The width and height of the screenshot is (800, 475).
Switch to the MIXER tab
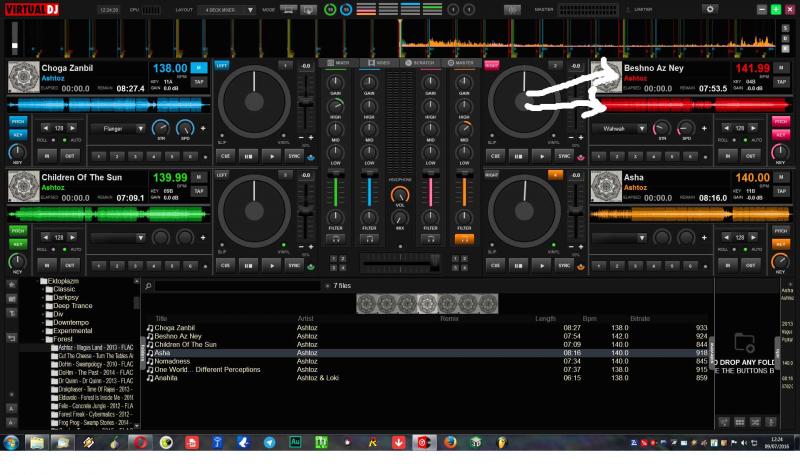[338, 63]
